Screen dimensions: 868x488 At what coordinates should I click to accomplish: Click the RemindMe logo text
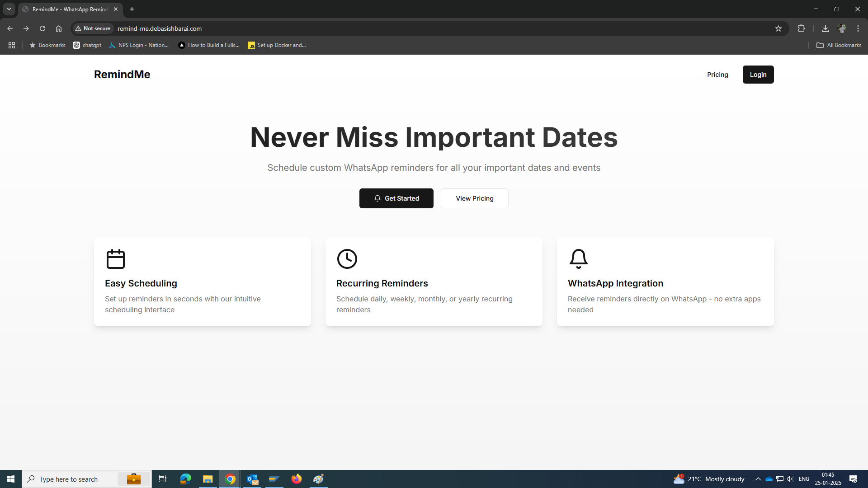tap(122, 75)
